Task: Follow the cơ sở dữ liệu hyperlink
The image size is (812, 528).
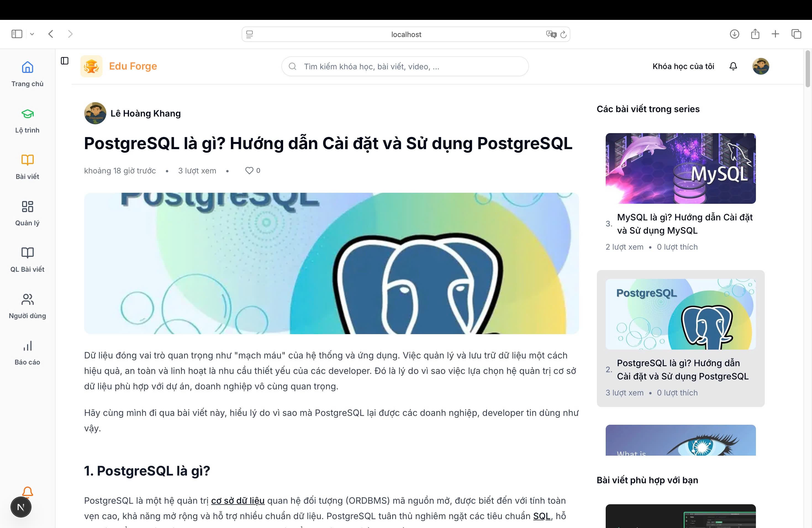Action: click(x=238, y=500)
